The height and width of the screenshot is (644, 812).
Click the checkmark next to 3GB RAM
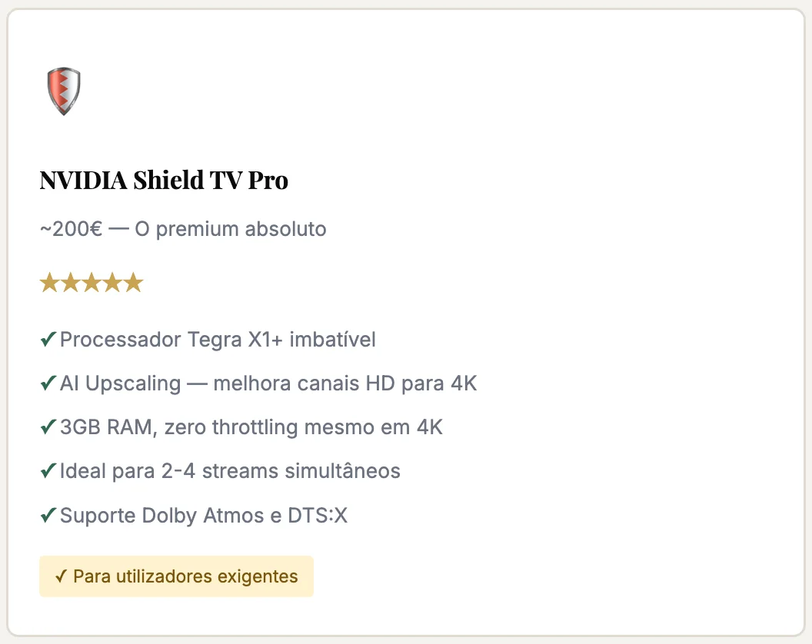coord(48,427)
